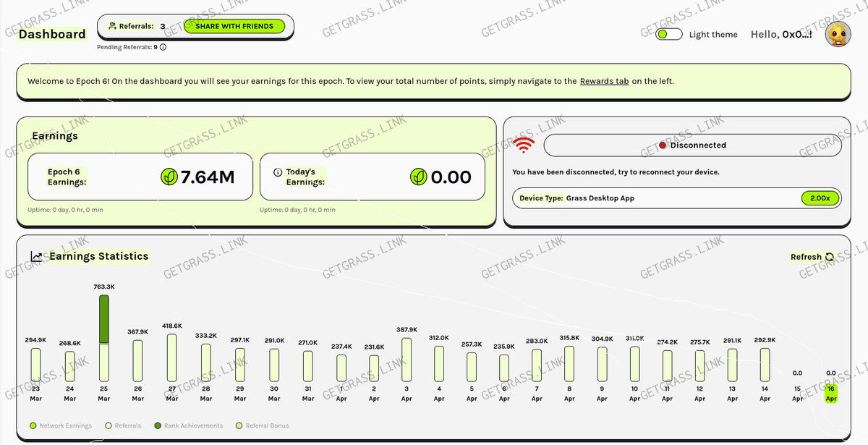This screenshot has height=445, width=868.
Task: Select the 28 Mar bar with 333.2K
Action: tap(206, 363)
